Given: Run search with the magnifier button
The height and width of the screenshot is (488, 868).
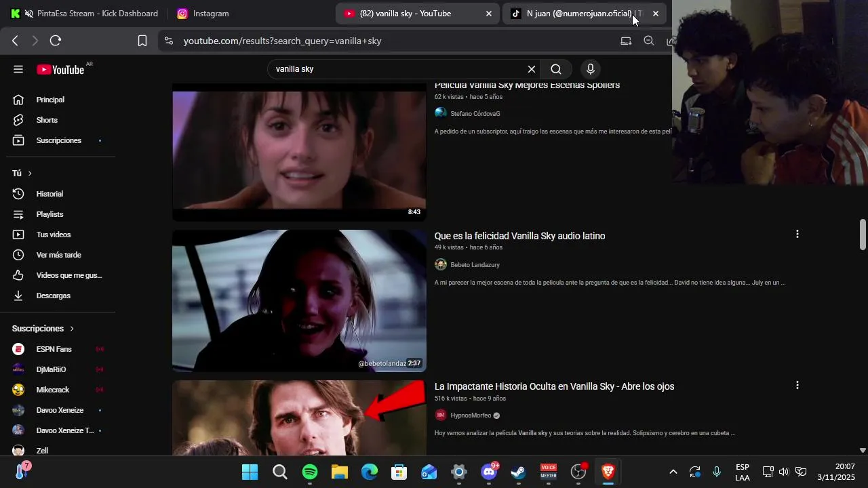Looking at the screenshot, I should [x=556, y=69].
